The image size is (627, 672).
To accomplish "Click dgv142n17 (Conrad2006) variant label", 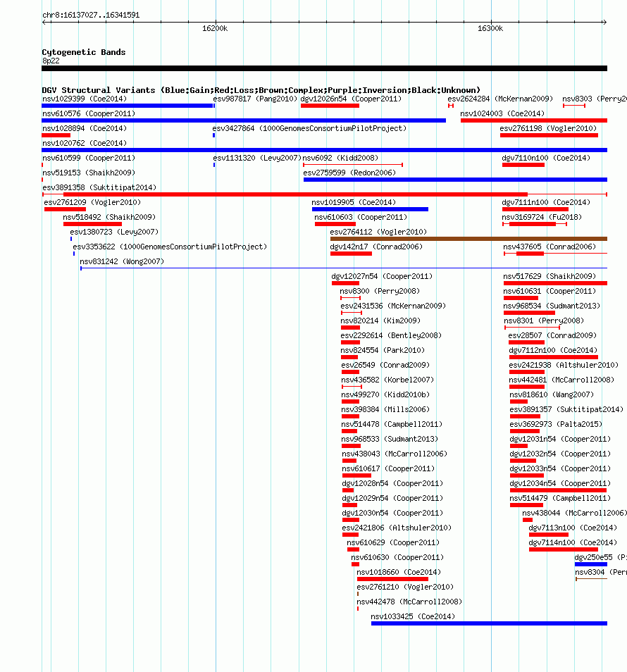I will pos(376,247).
